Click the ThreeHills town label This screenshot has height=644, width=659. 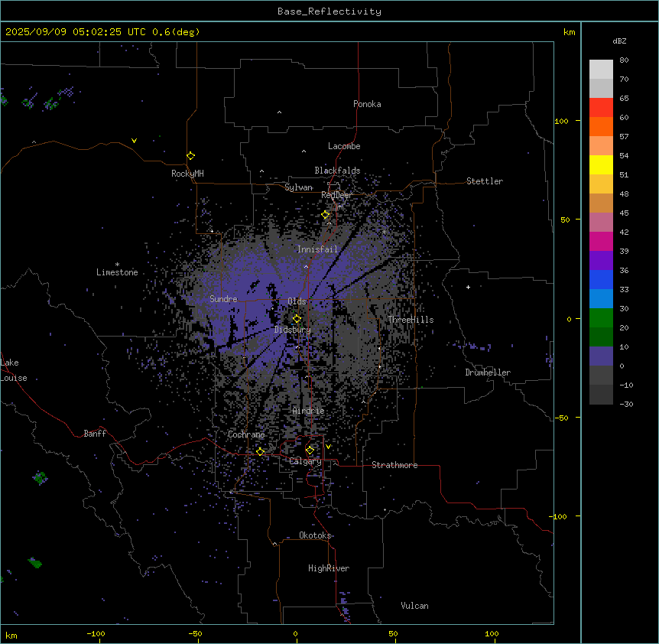point(411,320)
